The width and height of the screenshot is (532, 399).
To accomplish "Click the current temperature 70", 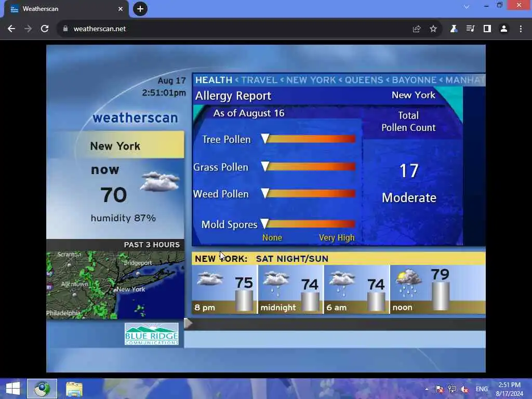I will 114,195.
